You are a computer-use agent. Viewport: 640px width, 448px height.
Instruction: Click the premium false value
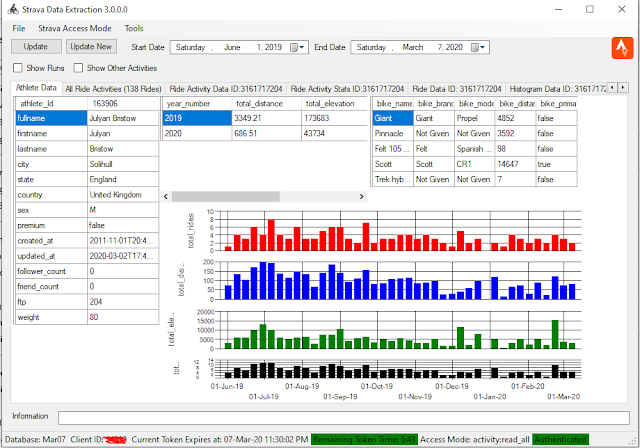pyautogui.click(x=123, y=225)
